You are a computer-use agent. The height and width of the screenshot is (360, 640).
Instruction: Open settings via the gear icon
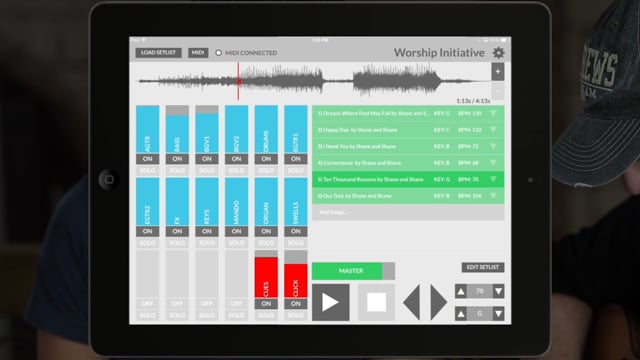click(498, 53)
